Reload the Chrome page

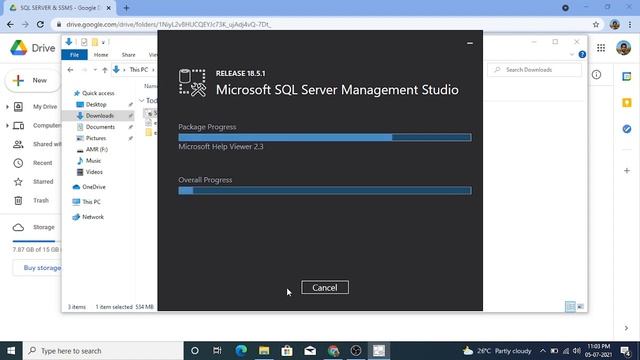[40, 24]
